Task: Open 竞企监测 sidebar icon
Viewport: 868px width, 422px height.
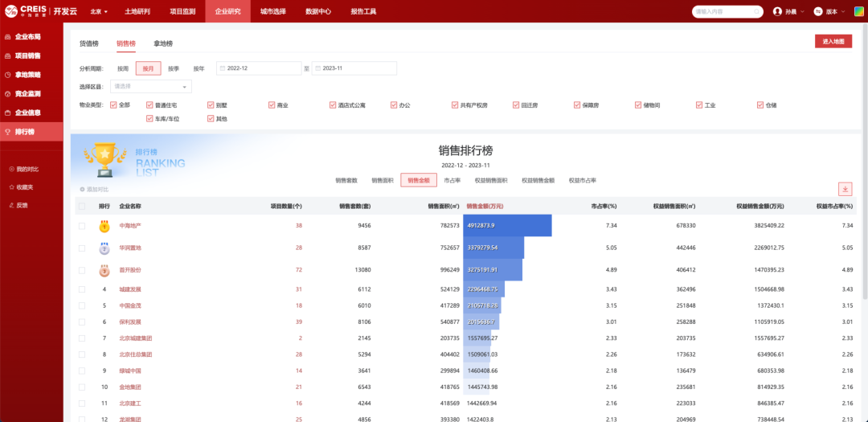Action: [8, 93]
